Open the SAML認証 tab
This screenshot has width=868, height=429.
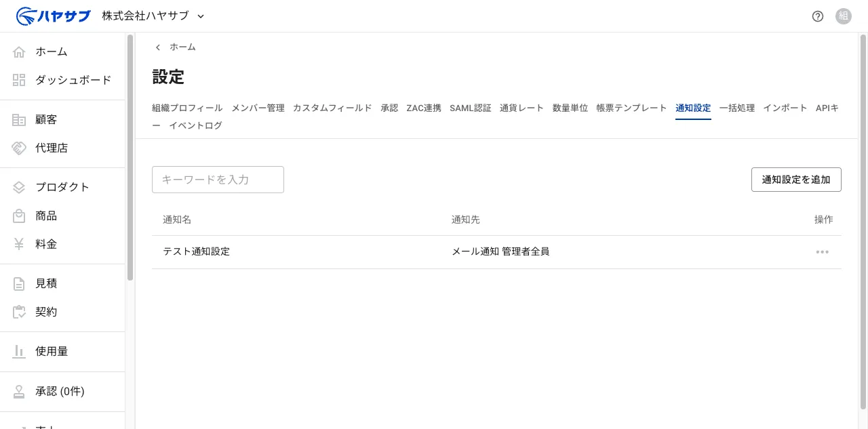tap(471, 108)
